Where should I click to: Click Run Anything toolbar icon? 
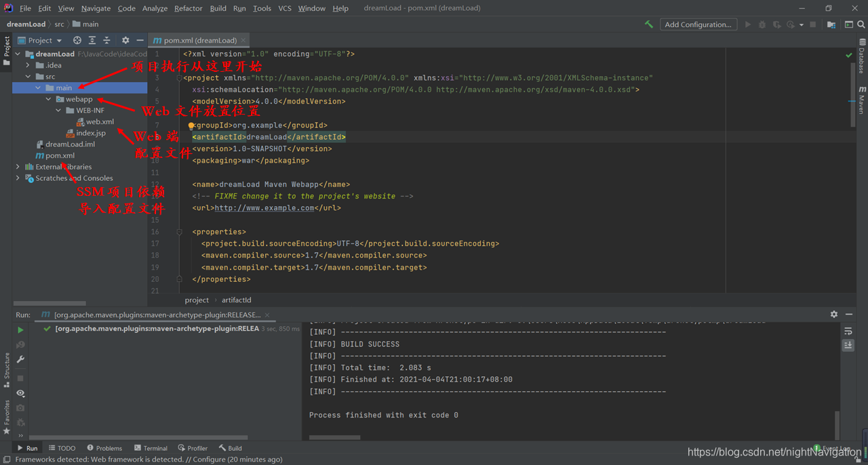coord(848,24)
